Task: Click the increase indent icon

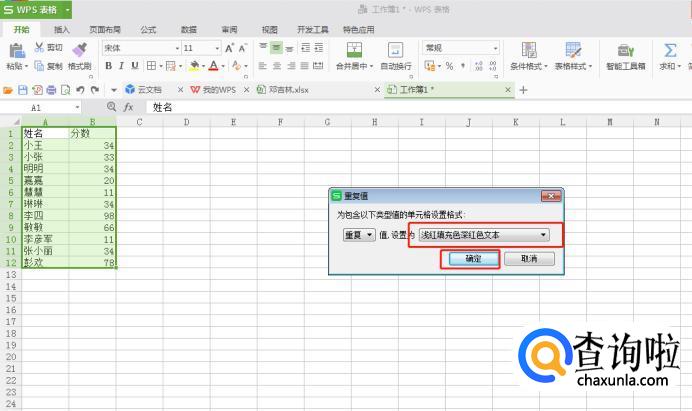Action: 319,47
